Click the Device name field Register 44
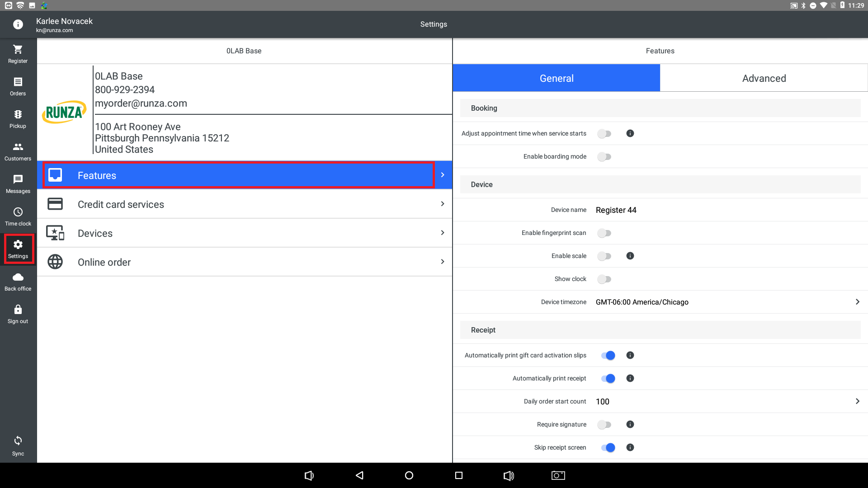Screen dimensions: 868x488 (616, 210)
